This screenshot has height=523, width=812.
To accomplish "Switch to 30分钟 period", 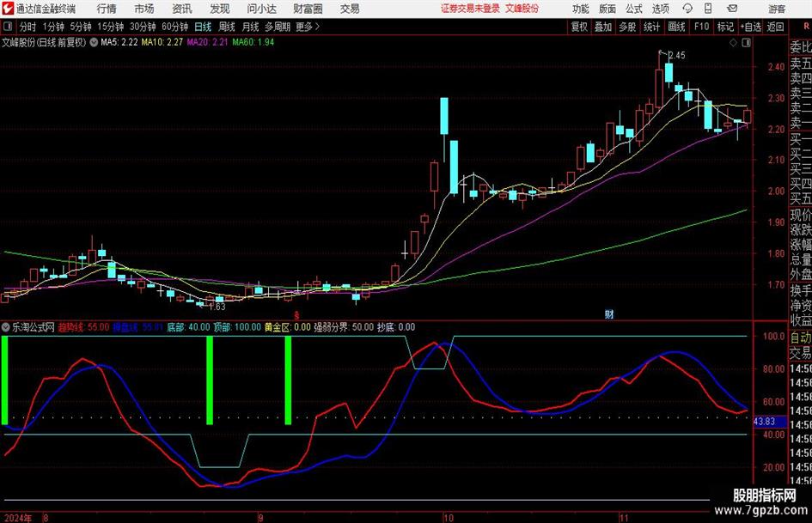I will pos(143,27).
